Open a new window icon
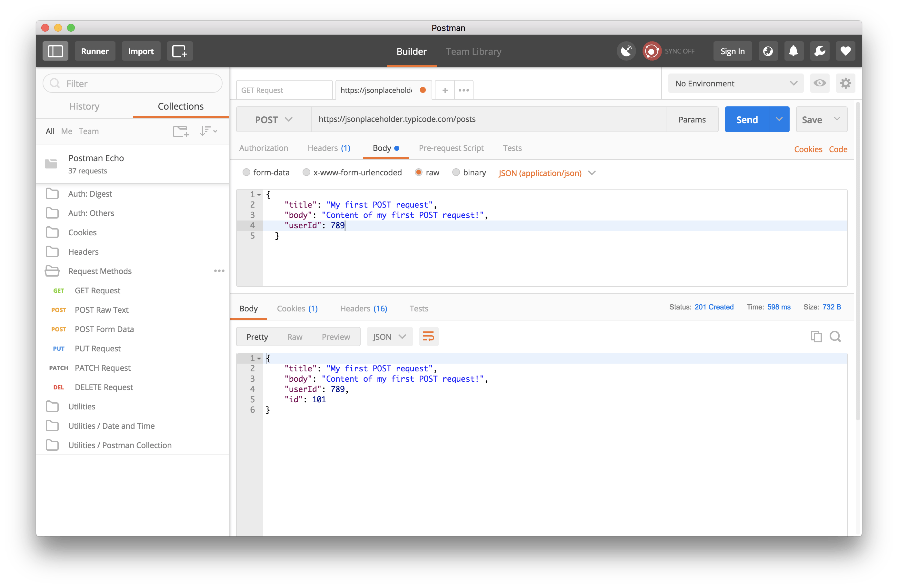 point(180,51)
